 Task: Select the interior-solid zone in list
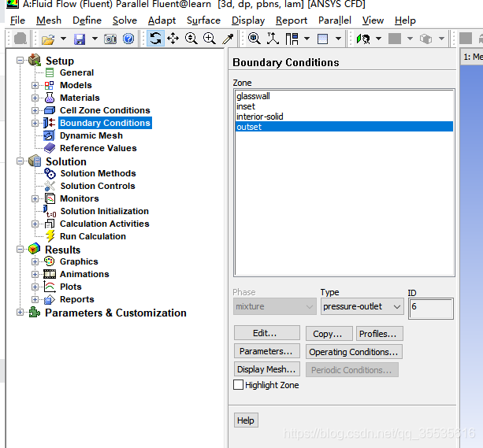[344, 117]
